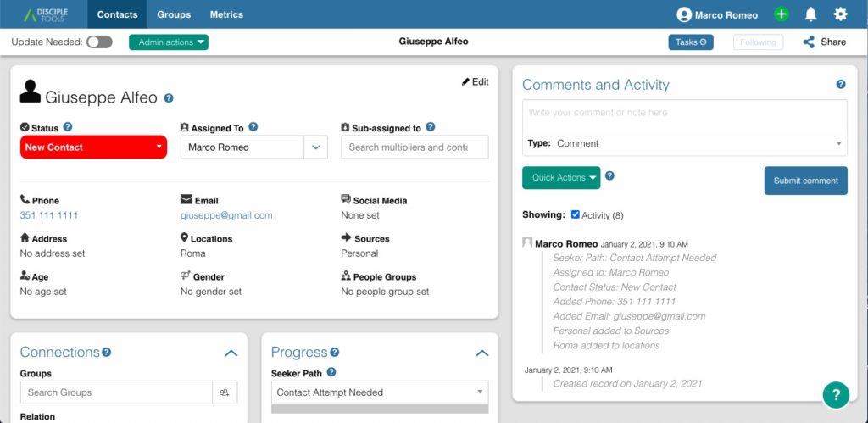Click the help icon beside Status
Screen dimensions: 868x423
(68, 127)
